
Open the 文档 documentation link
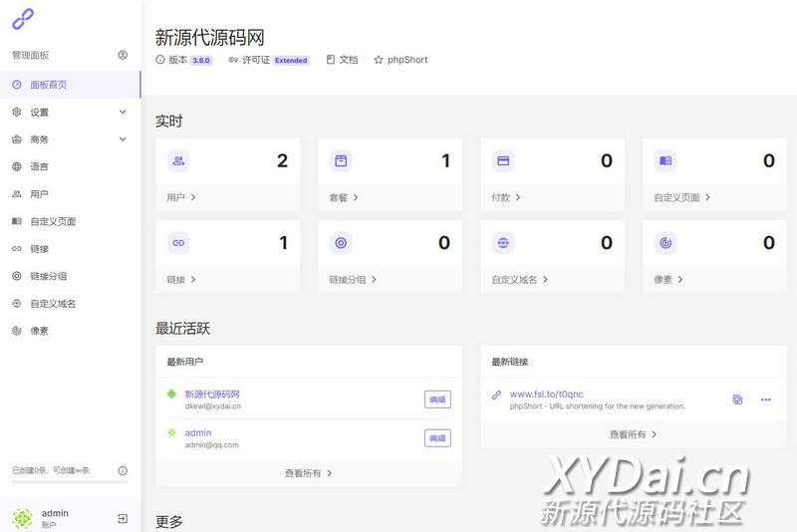[342, 60]
